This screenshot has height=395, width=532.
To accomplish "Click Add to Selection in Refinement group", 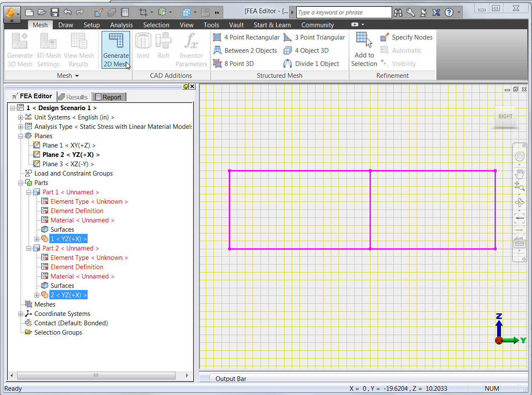I will tap(364, 50).
